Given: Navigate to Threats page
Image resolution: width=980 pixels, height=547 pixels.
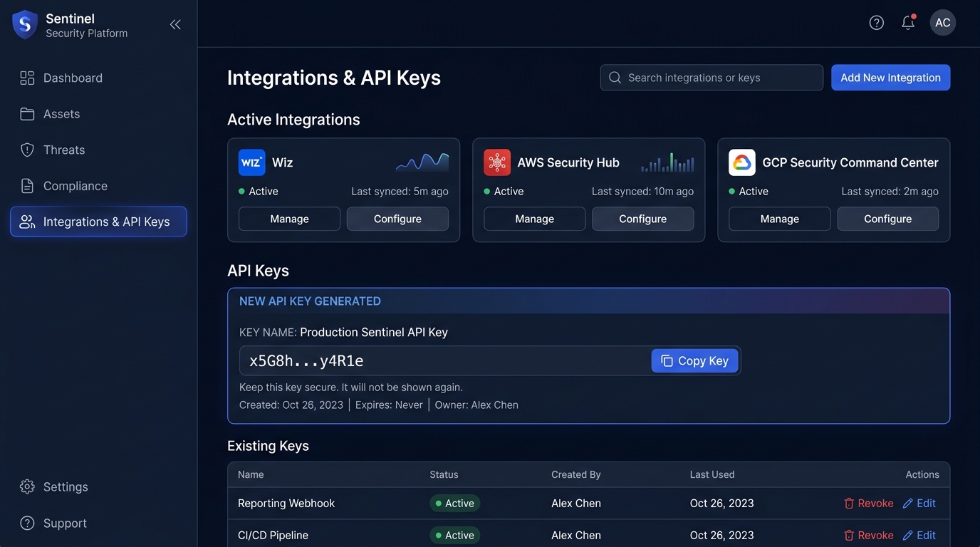Looking at the screenshot, I should point(98,150).
